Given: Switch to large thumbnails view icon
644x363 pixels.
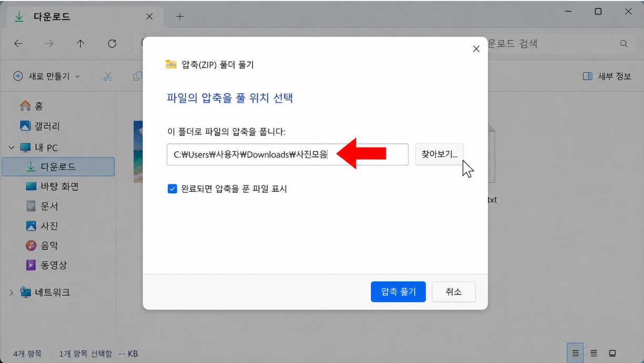Looking at the screenshot, I should pos(612,353).
